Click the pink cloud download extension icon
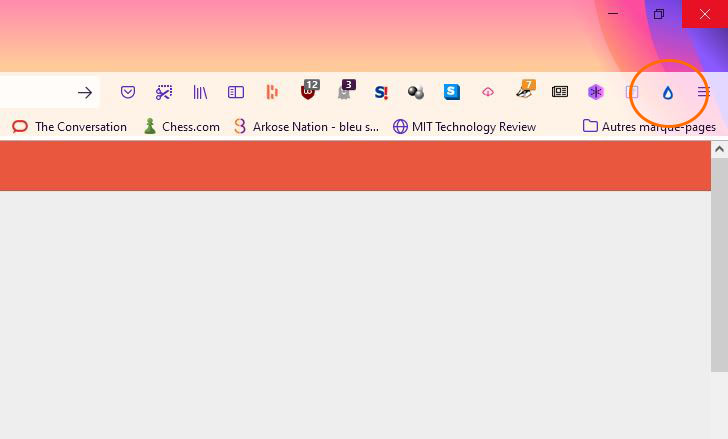728x439 pixels. 488,92
